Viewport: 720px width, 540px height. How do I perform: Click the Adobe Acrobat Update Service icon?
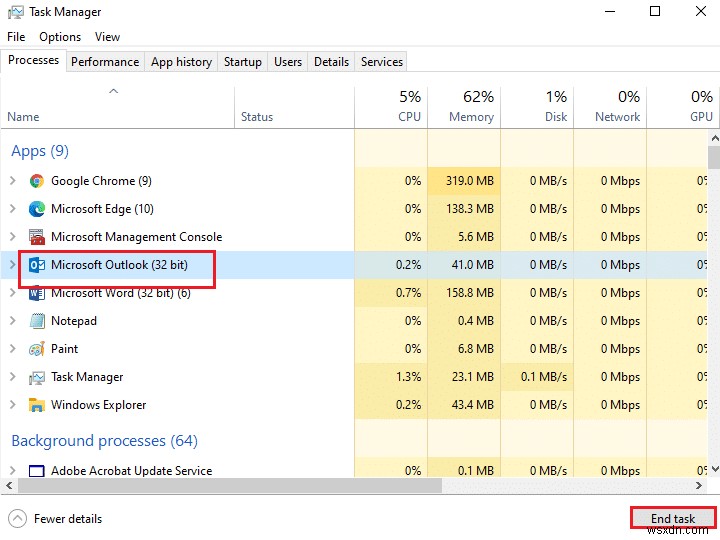tap(37, 471)
